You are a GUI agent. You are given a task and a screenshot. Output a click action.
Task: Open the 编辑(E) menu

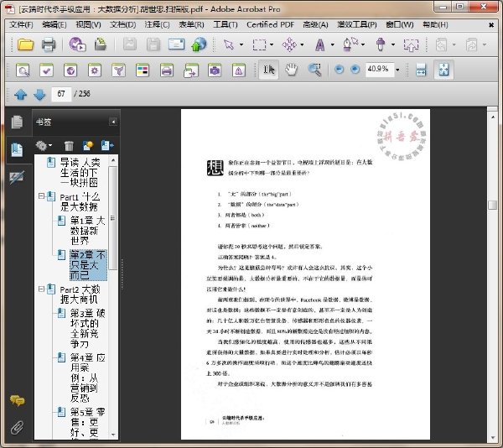point(54,24)
